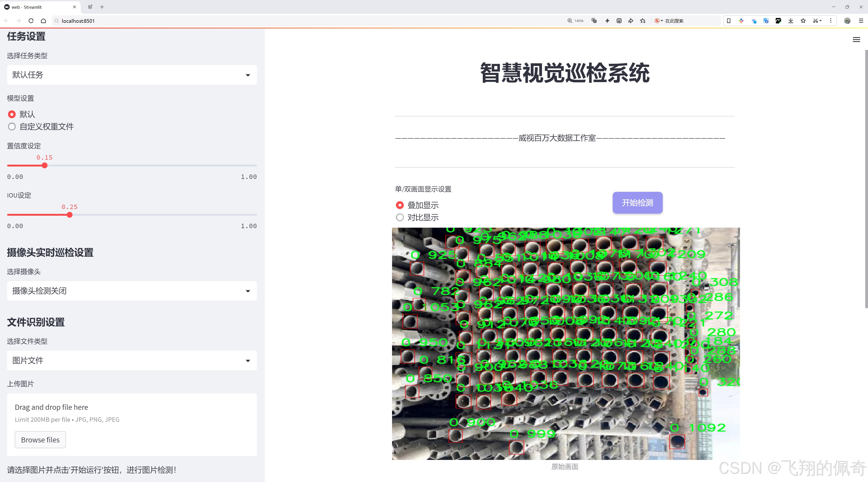The image size is (868, 482).
Task: Open the browser downloads icon
Action: click(x=791, y=20)
